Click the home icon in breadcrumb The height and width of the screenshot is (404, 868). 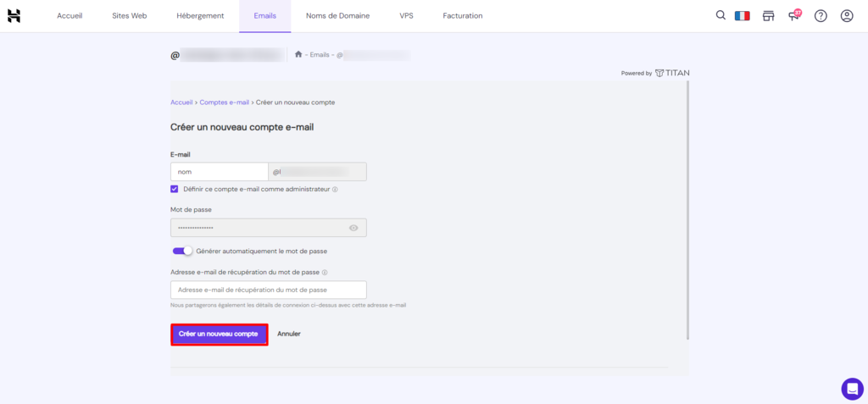pos(298,54)
